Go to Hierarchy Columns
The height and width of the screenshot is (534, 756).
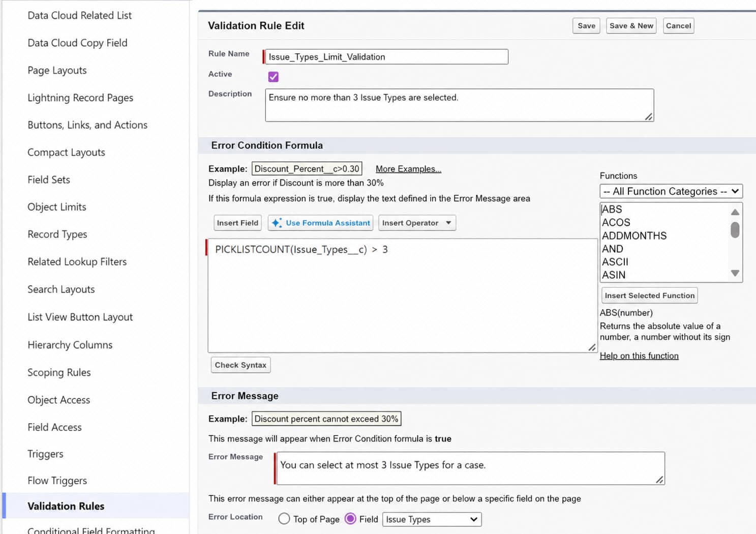point(70,345)
